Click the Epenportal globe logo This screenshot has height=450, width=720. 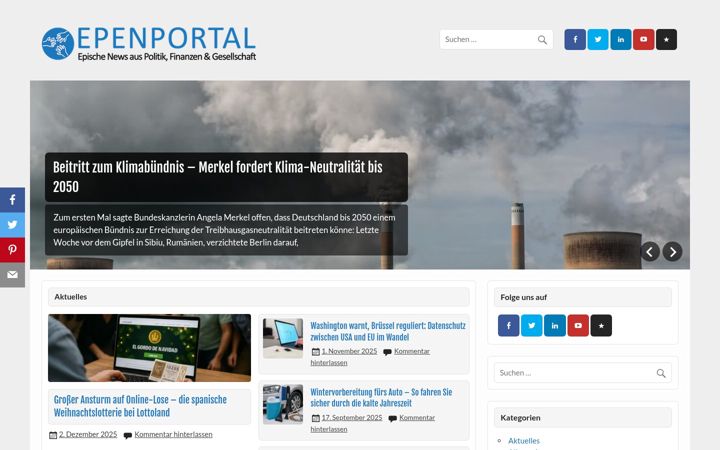[x=58, y=44]
